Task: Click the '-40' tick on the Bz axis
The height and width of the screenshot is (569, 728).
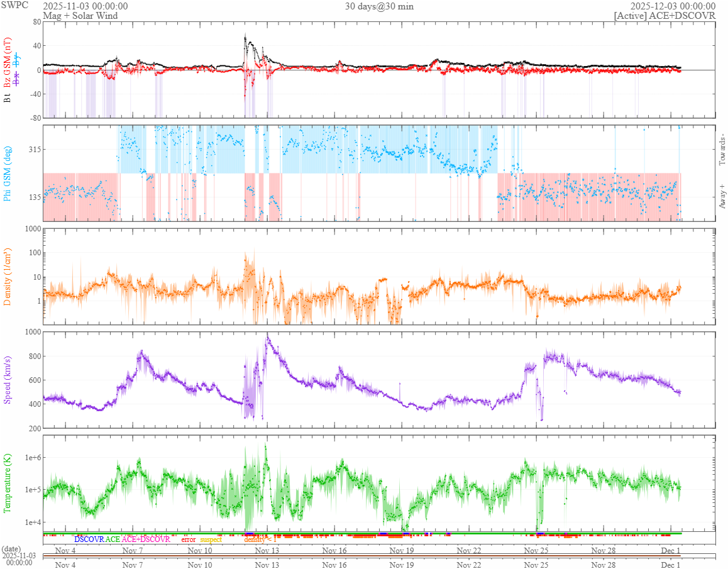Action: point(35,94)
